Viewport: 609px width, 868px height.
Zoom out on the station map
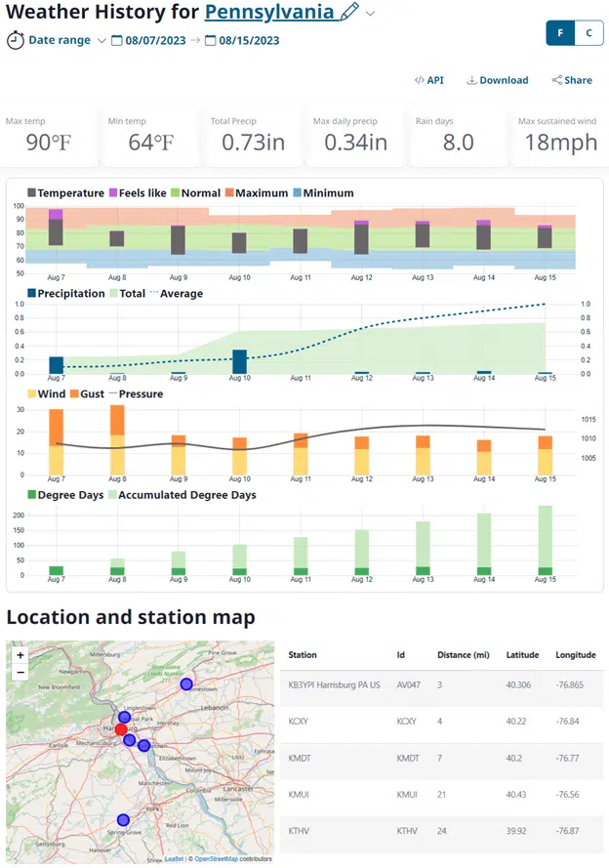[20, 673]
